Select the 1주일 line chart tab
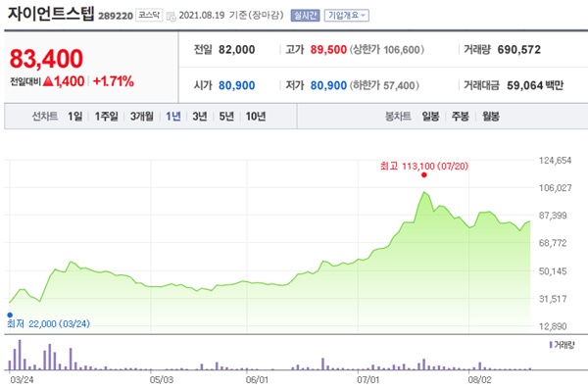 (107, 117)
